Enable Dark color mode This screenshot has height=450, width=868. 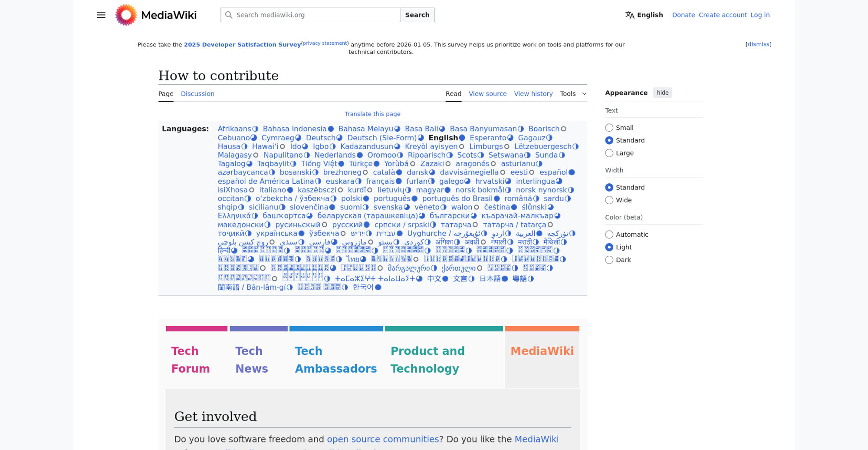coord(609,260)
